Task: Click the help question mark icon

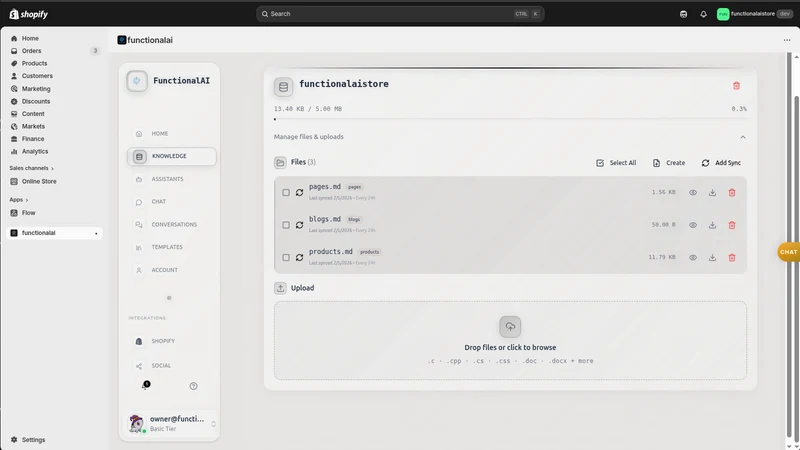Action: click(x=193, y=386)
